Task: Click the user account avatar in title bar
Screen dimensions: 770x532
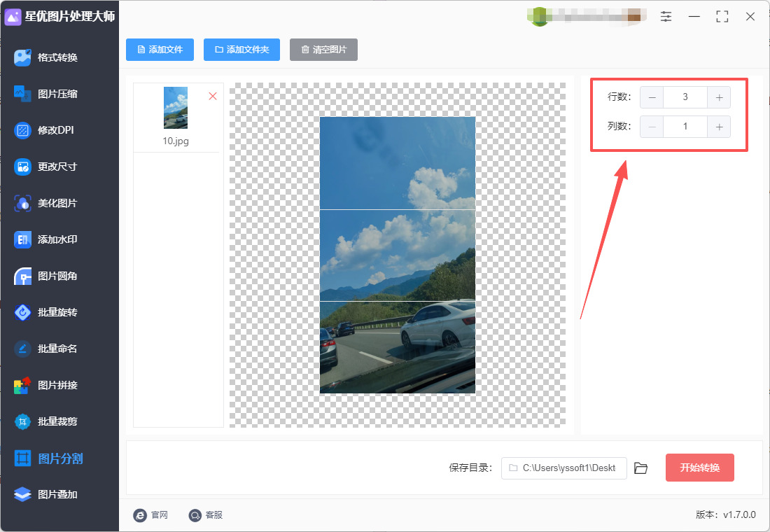Action: click(539, 17)
